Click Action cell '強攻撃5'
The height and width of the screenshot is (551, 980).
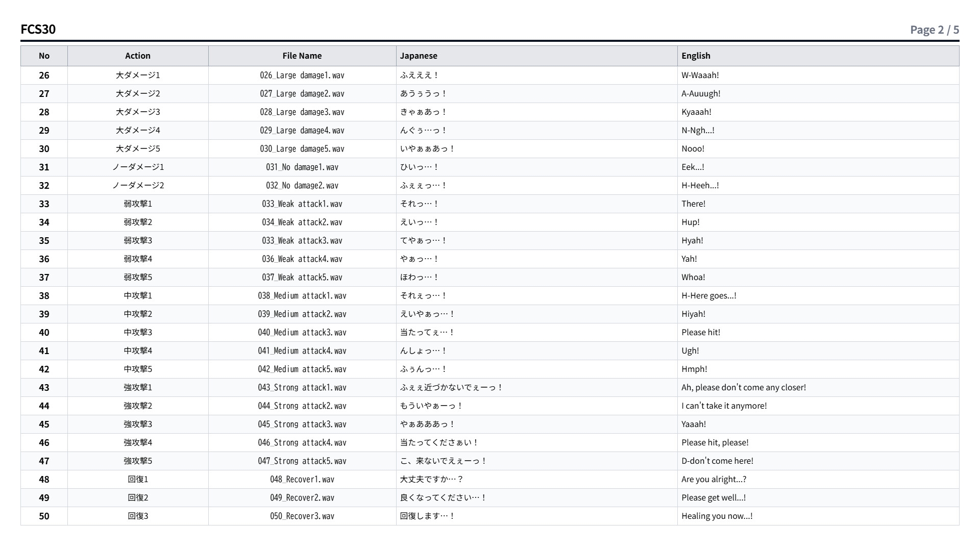(x=138, y=461)
